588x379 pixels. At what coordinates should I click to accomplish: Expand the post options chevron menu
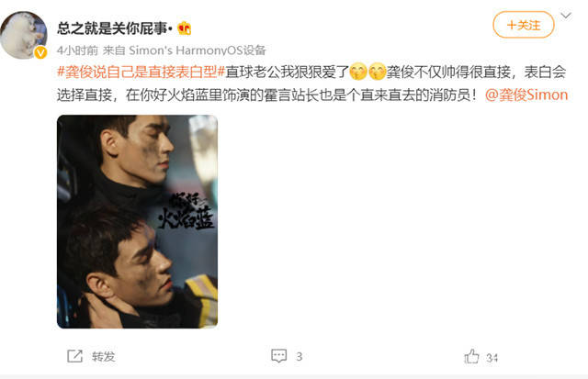tap(566, 16)
